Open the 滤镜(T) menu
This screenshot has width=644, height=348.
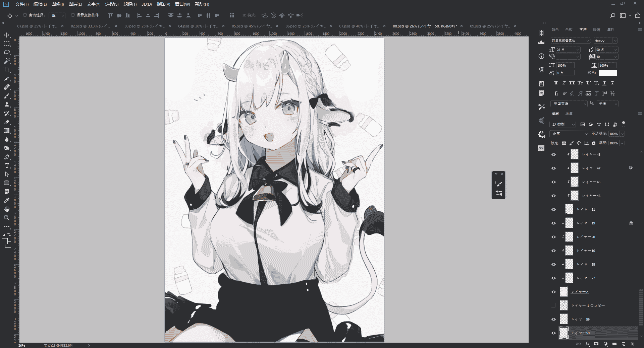tap(130, 4)
